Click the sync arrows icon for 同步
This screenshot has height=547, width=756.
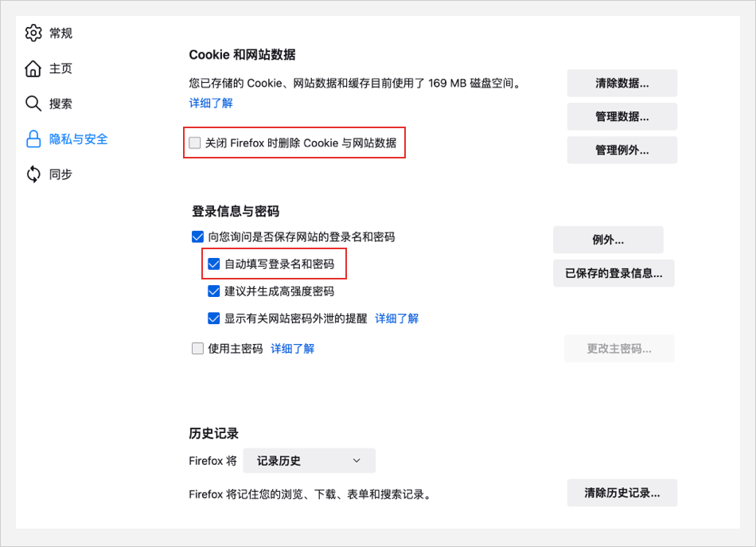(33, 174)
